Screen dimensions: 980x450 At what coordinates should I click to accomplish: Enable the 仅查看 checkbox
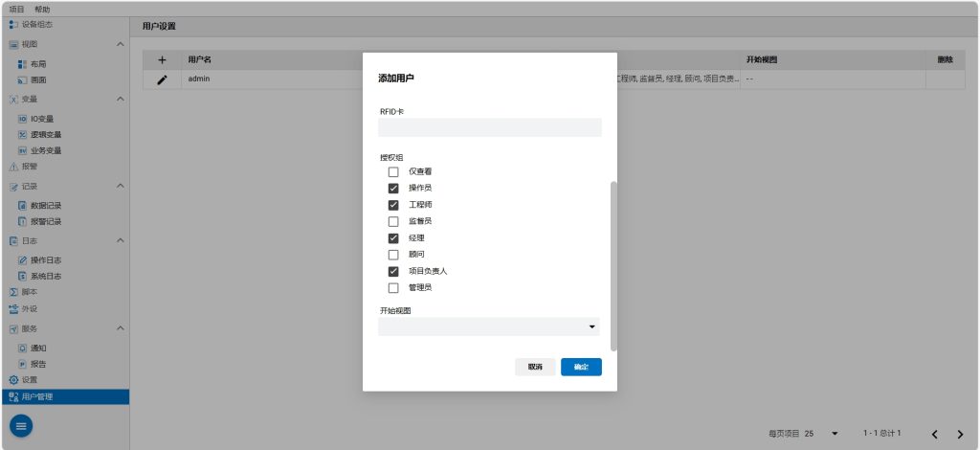(x=393, y=171)
